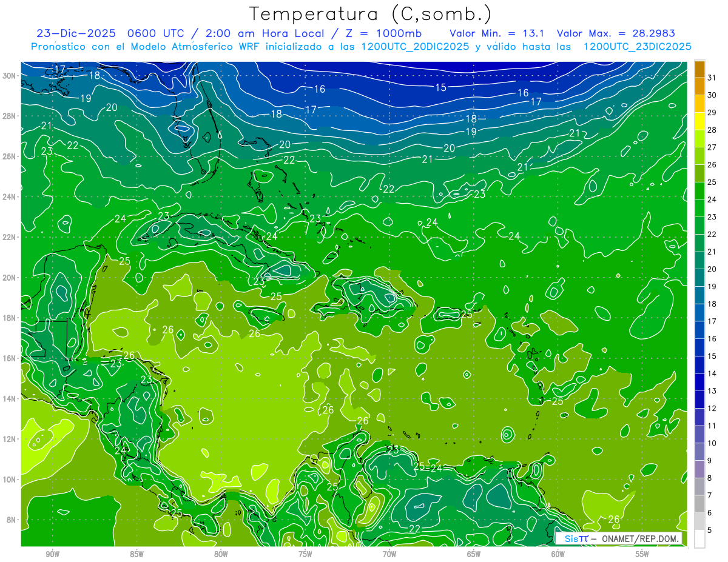The height and width of the screenshot is (562, 728).
Task: Click the "22N" latitude axis label
Action: 10,237
